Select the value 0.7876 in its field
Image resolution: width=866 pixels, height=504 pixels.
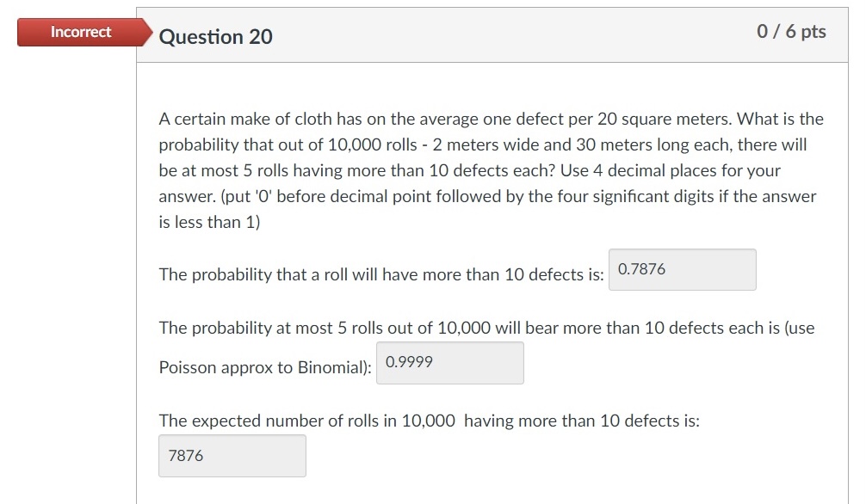(640, 268)
